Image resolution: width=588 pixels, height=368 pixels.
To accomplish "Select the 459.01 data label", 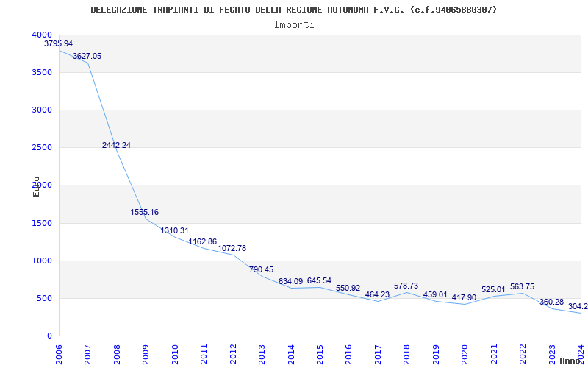I will click(x=435, y=294).
